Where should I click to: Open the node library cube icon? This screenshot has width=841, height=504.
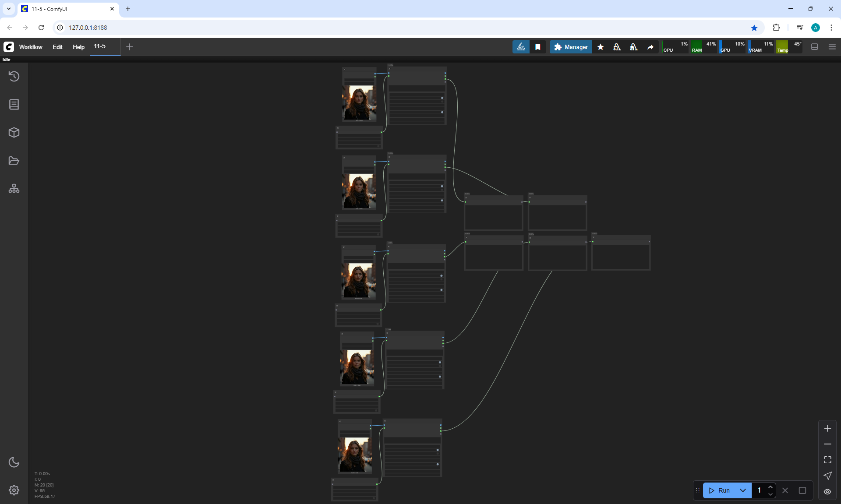click(x=14, y=133)
